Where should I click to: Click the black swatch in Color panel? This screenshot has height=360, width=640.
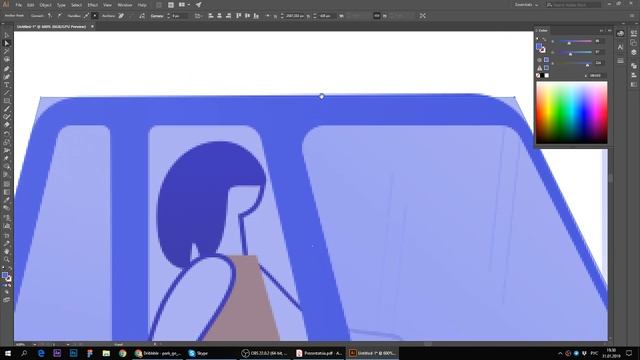click(x=542, y=76)
